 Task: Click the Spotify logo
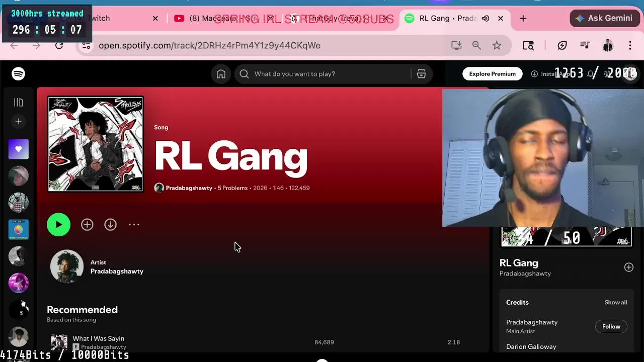click(19, 74)
